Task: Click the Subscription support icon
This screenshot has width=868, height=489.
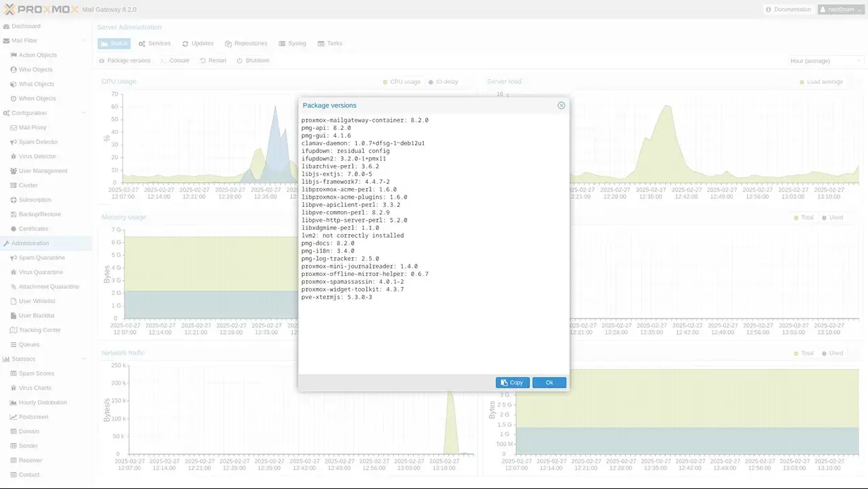Action: pos(14,200)
